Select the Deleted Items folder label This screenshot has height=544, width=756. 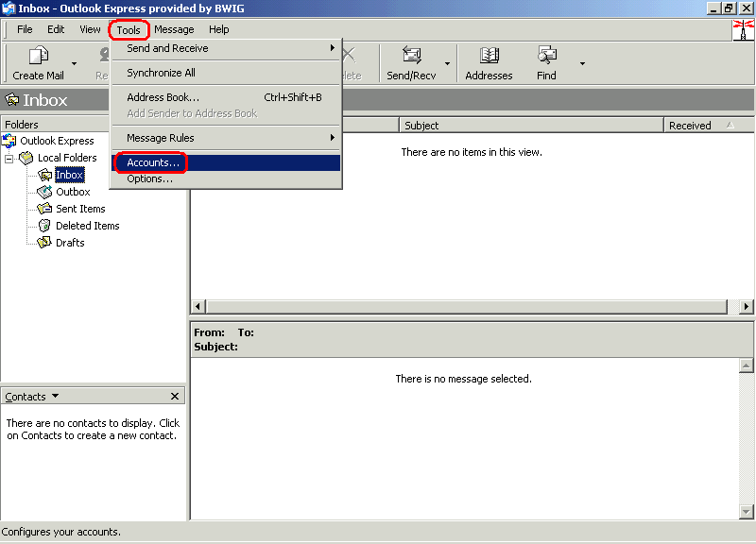coord(87,226)
